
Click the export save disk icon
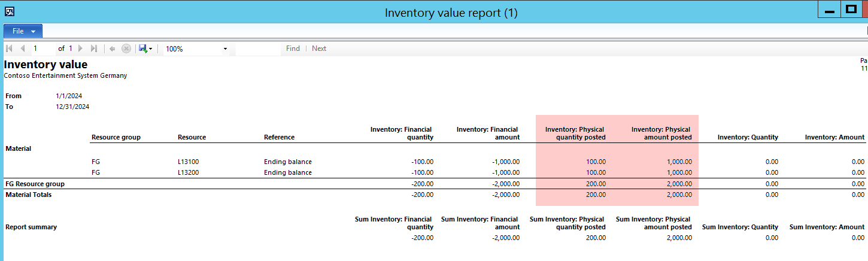pyautogui.click(x=143, y=48)
